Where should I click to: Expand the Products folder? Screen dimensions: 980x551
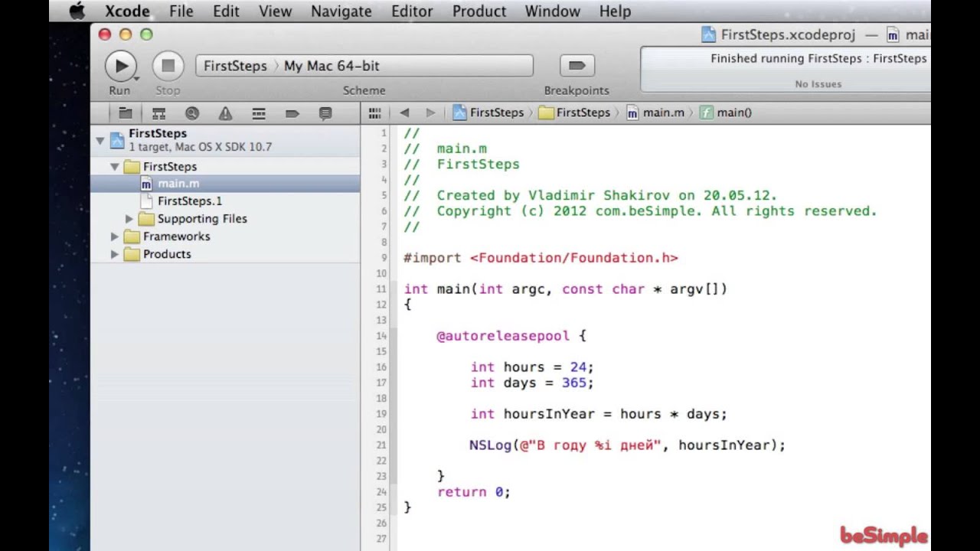click(115, 254)
